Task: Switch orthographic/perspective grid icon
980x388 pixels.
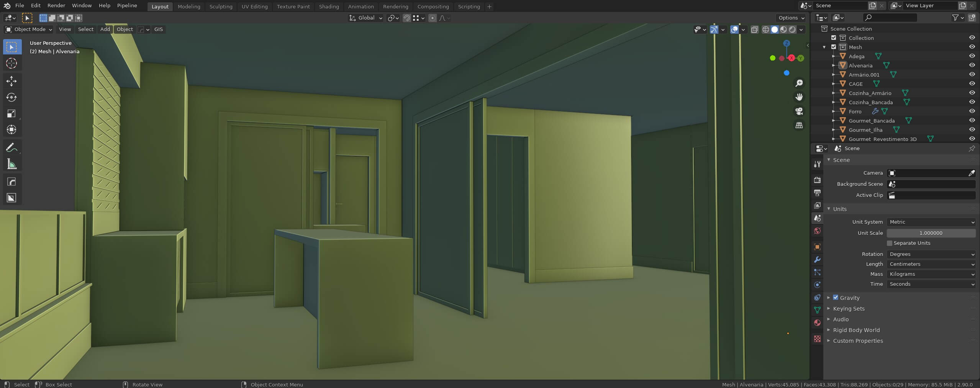Action: coord(799,125)
